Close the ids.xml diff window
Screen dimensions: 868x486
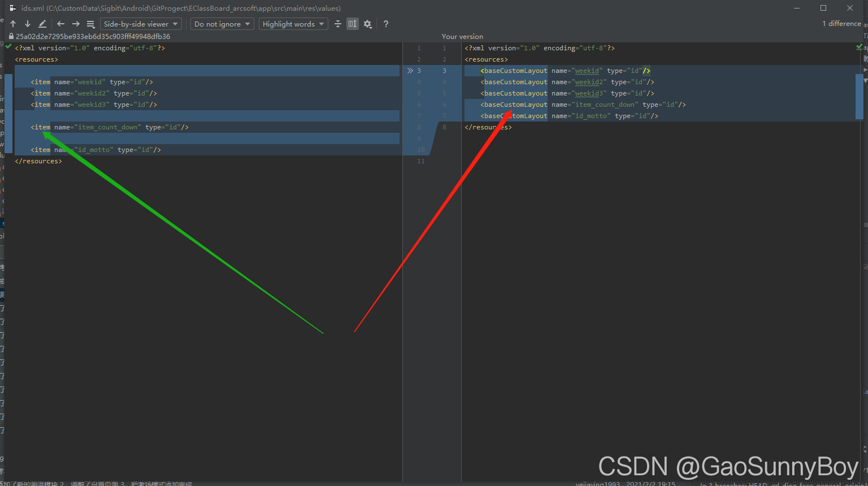click(x=850, y=8)
